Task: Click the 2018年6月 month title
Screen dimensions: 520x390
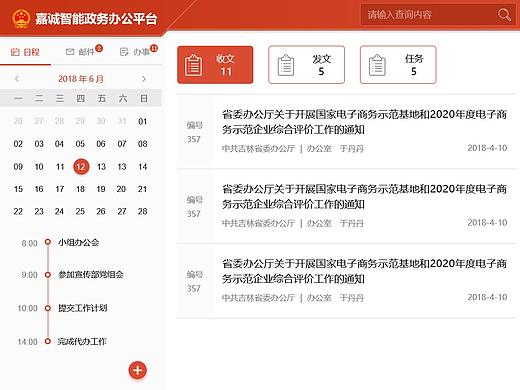Action: [81, 79]
